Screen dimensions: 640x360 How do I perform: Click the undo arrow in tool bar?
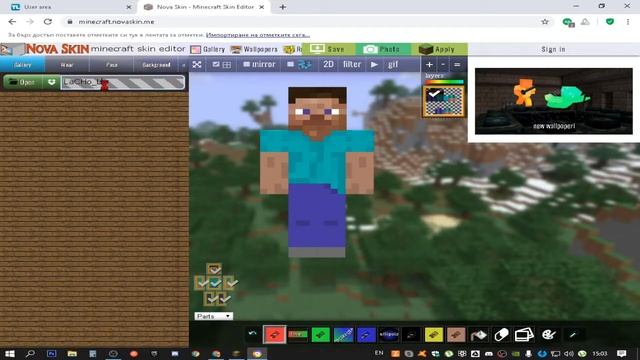(253, 333)
